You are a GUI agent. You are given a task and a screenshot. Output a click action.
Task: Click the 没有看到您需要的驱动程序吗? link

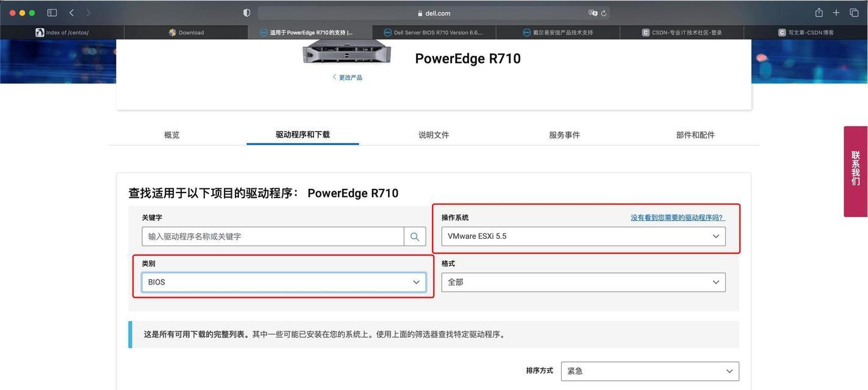(x=678, y=218)
